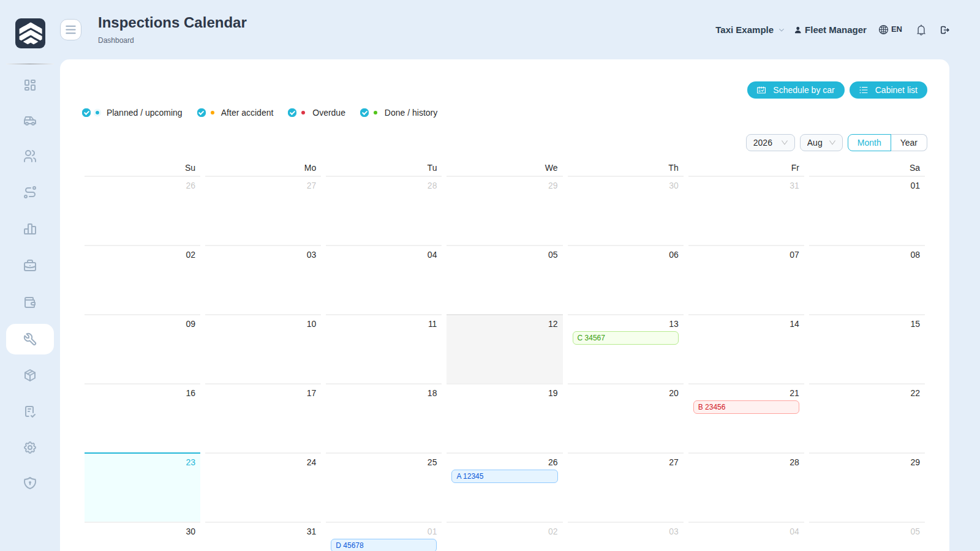Change language via the EN globe
This screenshot has width=980, height=551.
pyautogui.click(x=891, y=29)
